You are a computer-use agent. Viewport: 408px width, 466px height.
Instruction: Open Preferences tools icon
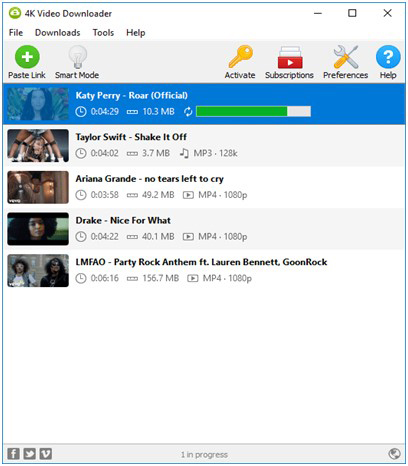(346, 57)
